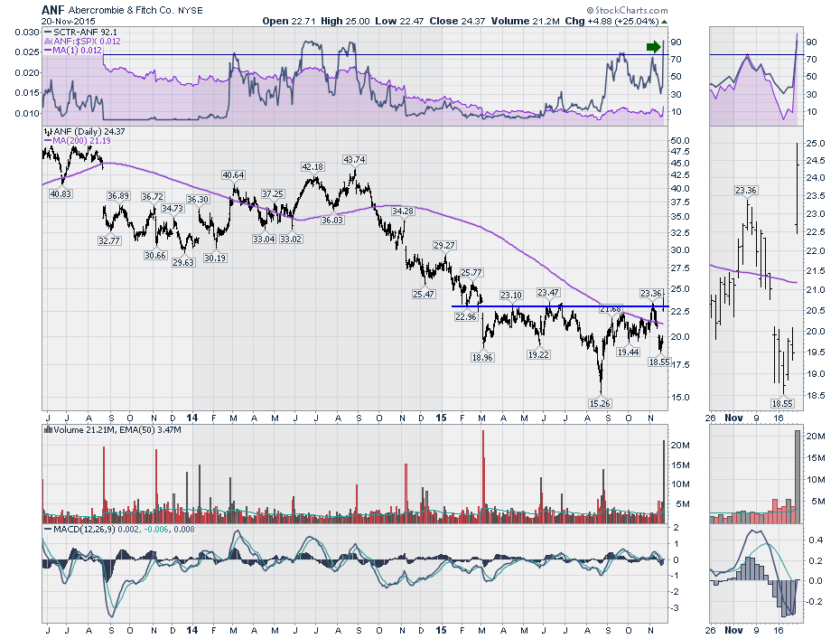Click the 23.47 price label
Viewport: 840px width, 639px height.
pyautogui.click(x=548, y=292)
